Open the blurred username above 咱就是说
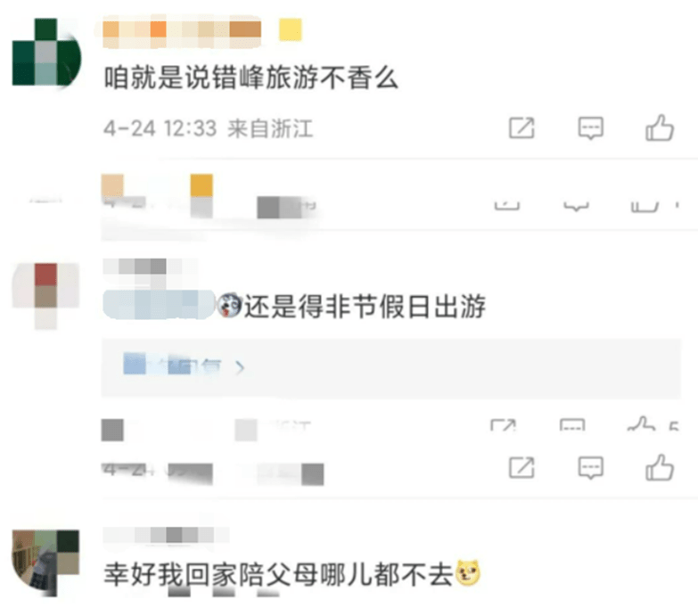Viewport: 698px width, 616px height. pos(182,31)
